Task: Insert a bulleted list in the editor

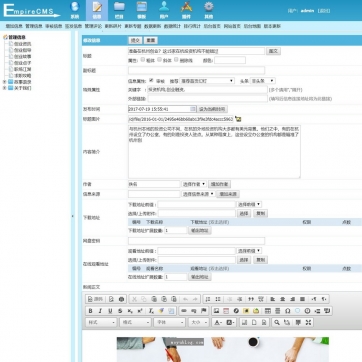Action: click(x=218, y=299)
